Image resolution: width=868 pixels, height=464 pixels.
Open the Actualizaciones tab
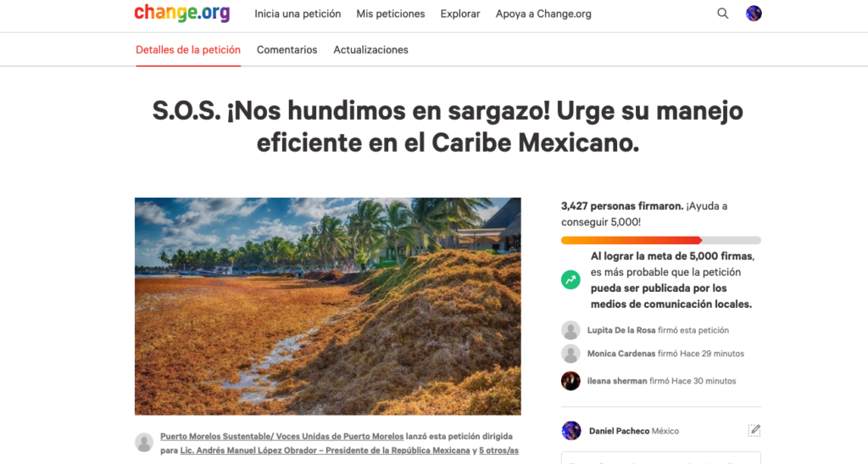371,50
